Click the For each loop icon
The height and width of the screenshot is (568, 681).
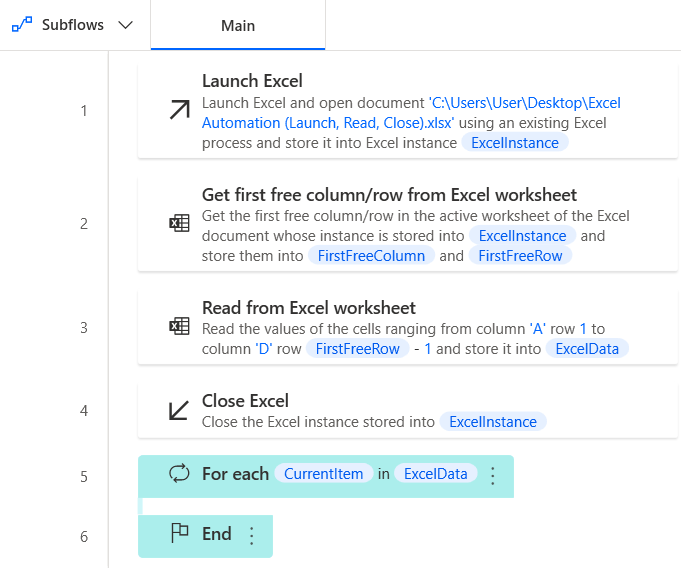(x=180, y=474)
